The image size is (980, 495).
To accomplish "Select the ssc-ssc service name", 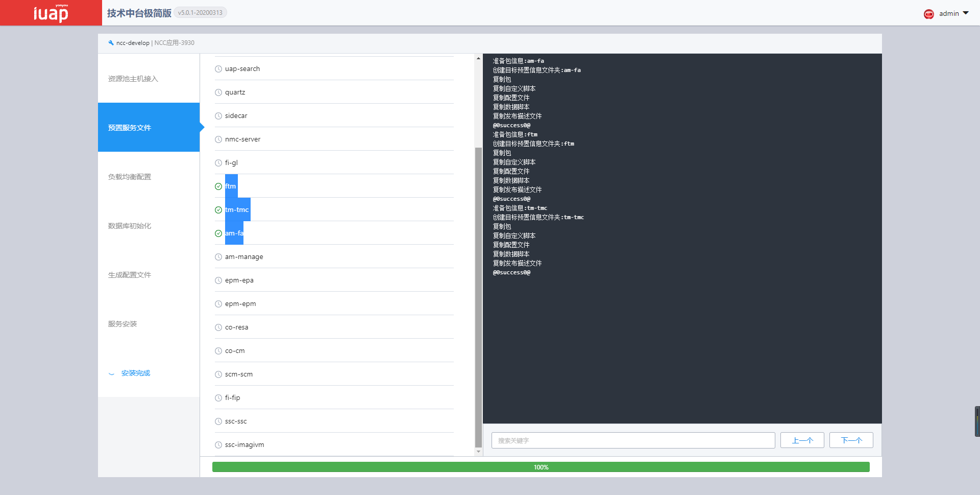I will (x=236, y=421).
